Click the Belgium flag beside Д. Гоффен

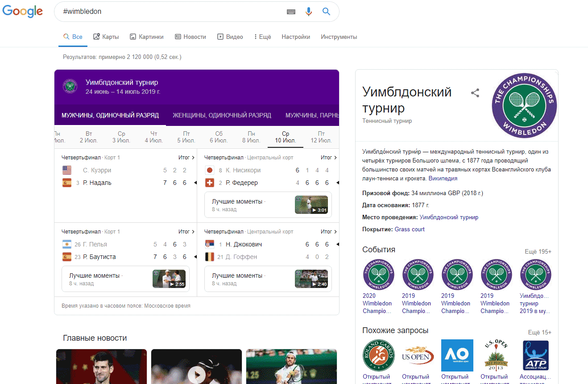tap(210, 257)
